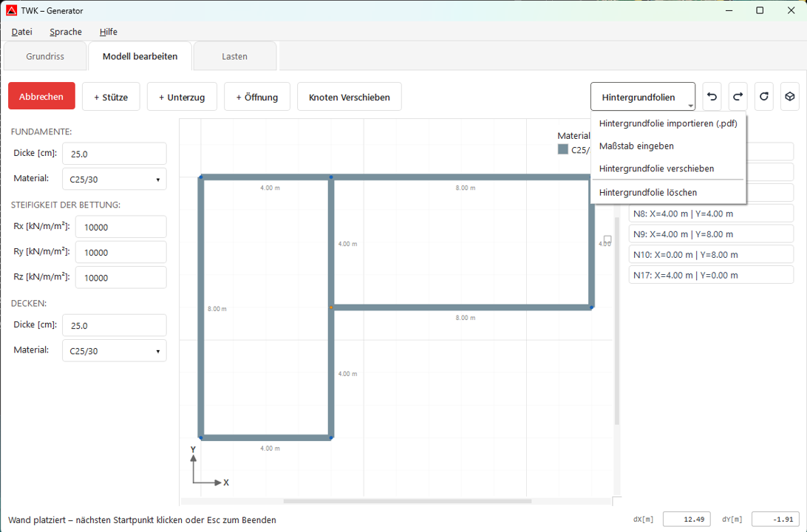Screen dimensions: 807x532
Task: Switch to the Lasten tab
Action: click(234, 55)
